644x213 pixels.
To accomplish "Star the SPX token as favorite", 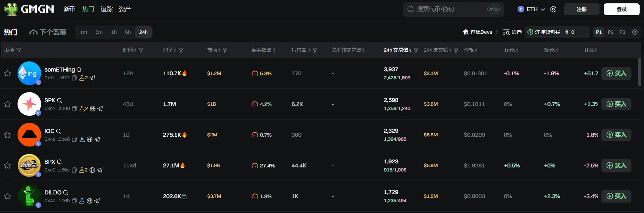I will pos(7,165).
